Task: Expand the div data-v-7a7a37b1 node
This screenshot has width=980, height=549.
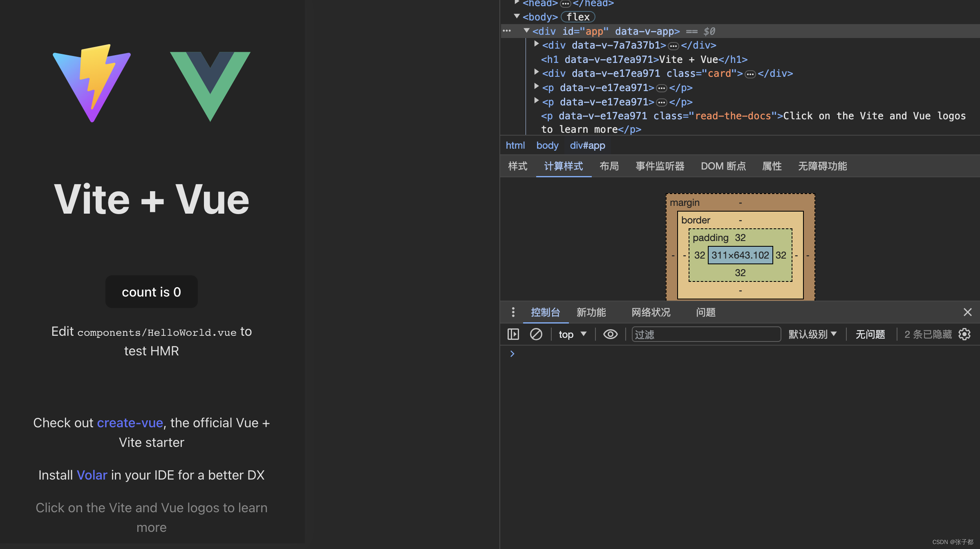Action: tap(536, 44)
